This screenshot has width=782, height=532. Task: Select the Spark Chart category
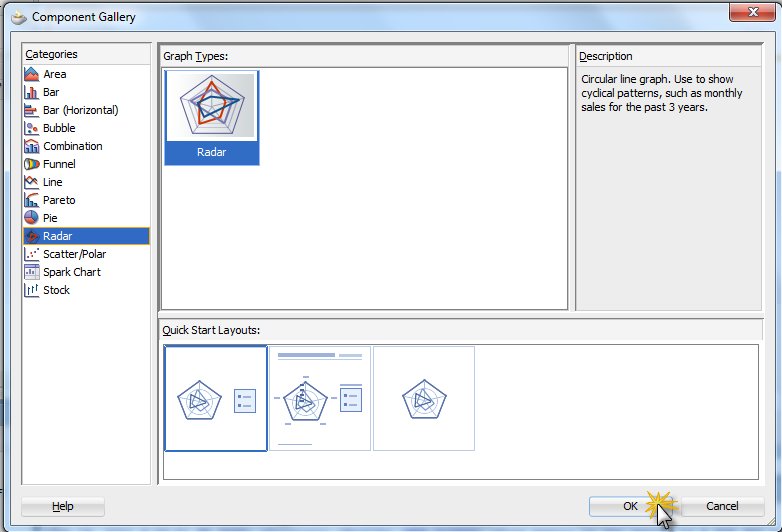[x=71, y=272]
